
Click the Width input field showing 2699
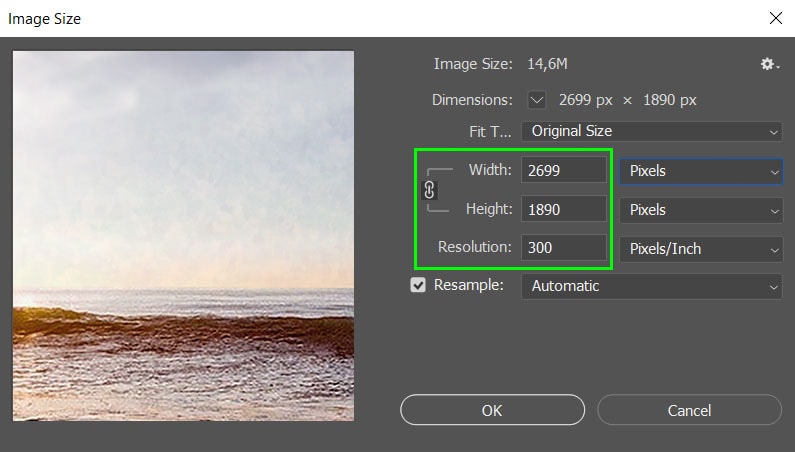coord(564,170)
